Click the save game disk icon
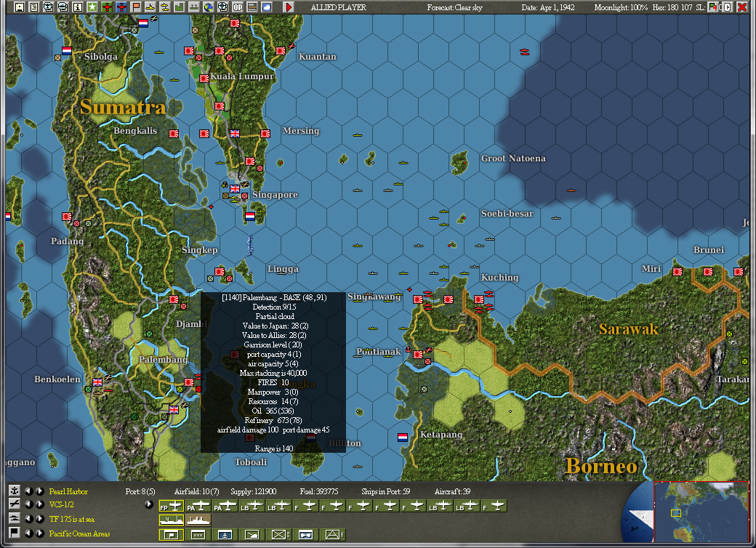This screenshot has width=756, height=548. click(x=20, y=7)
